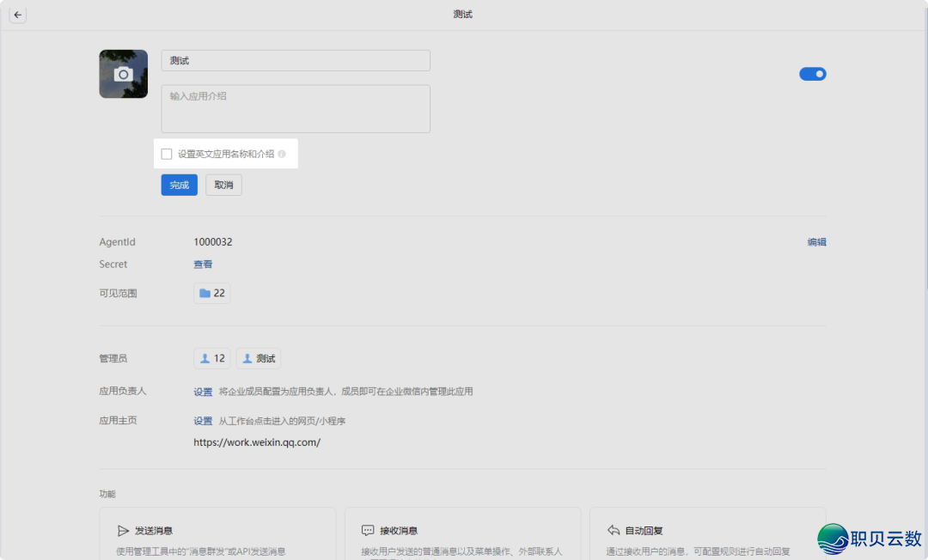
Task: Click the 接收消息 message bubble icon
Action: pos(367,530)
